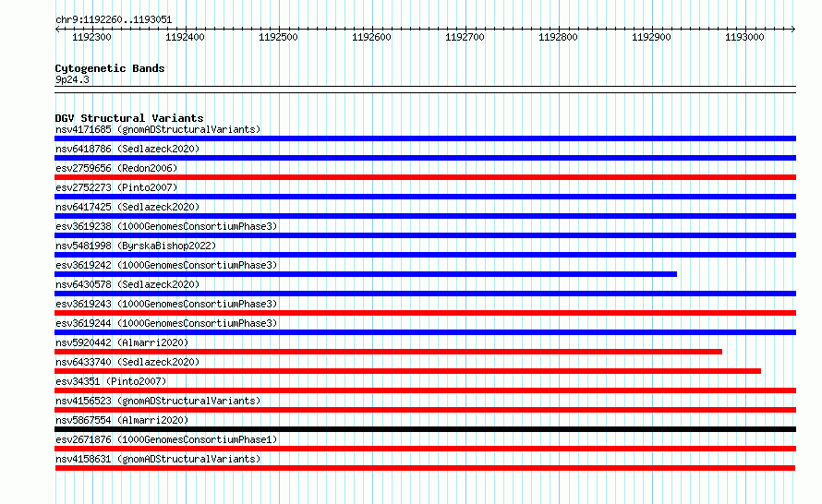Click ruler position 1193000

point(745,37)
